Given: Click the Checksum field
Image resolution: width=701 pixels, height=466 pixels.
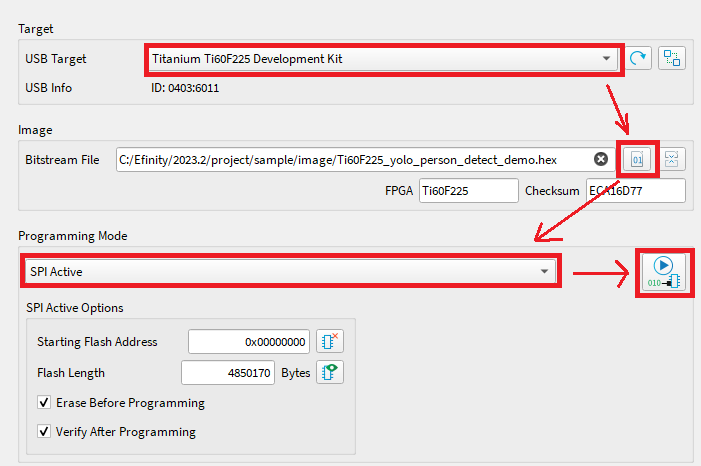Looking at the screenshot, I should tap(635, 191).
